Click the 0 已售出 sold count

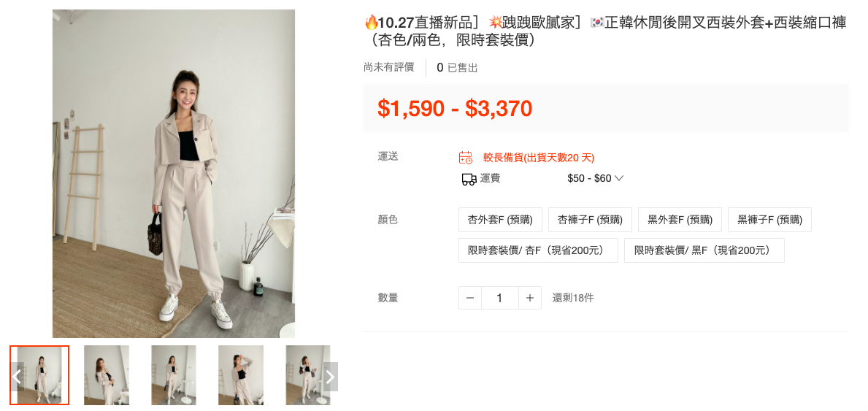457,68
